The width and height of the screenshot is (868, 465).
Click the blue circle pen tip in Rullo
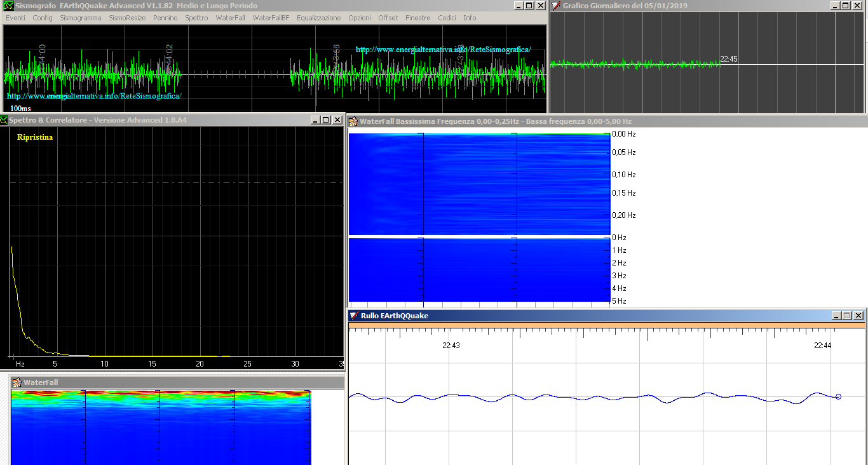[838, 397]
